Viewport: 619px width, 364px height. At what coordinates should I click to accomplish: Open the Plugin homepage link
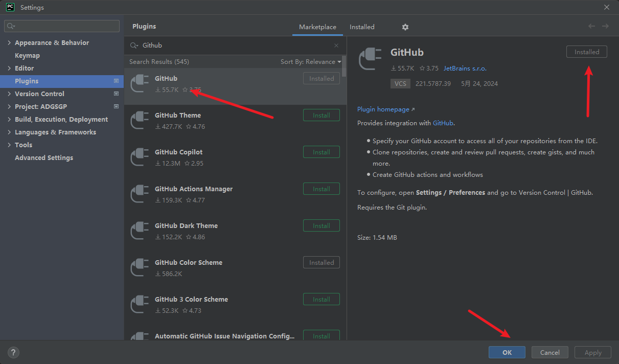(x=386, y=109)
